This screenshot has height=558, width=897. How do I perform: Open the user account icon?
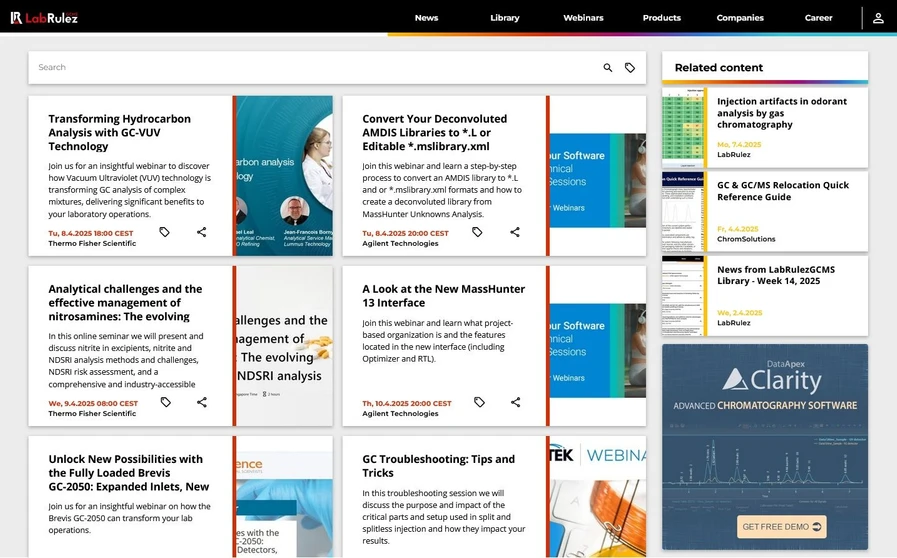(878, 18)
